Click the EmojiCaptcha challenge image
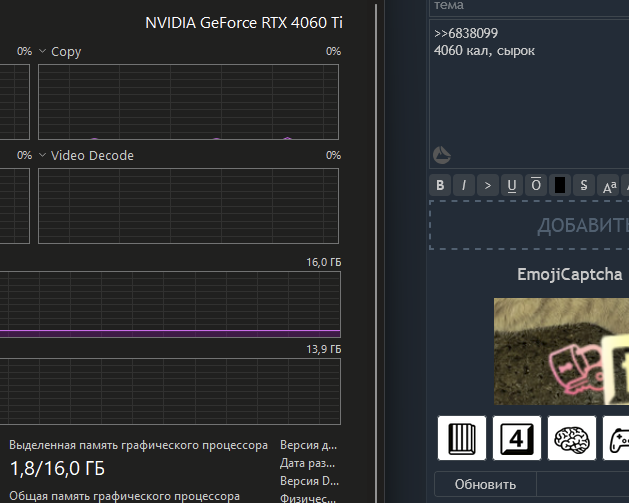The width and height of the screenshot is (629, 503). pos(561,351)
